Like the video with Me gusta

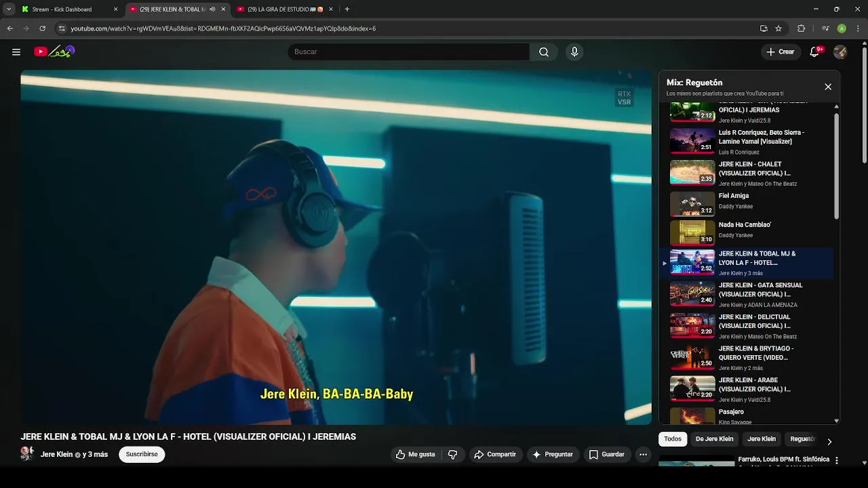(415, 454)
